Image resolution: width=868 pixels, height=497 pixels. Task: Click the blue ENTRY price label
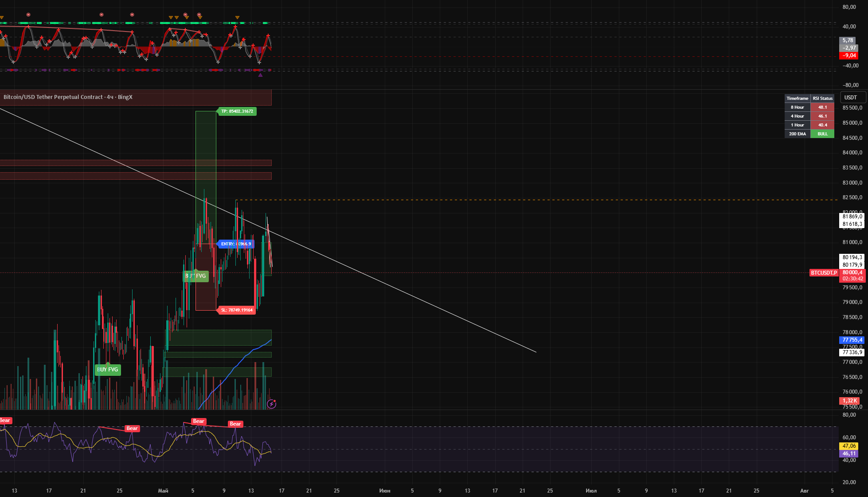(x=236, y=244)
